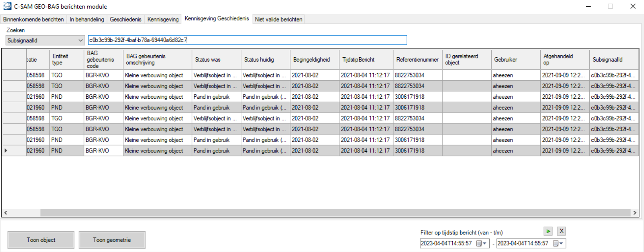Image resolution: width=644 pixels, height=252 pixels.
Task: Open the SubsignaalId search field dropdown
Action: coord(80,40)
